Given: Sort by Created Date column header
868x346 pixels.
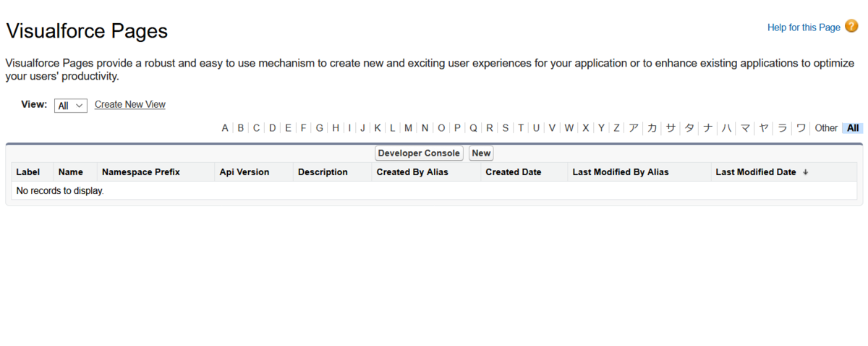Looking at the screenshot, I should coord(514,172).
